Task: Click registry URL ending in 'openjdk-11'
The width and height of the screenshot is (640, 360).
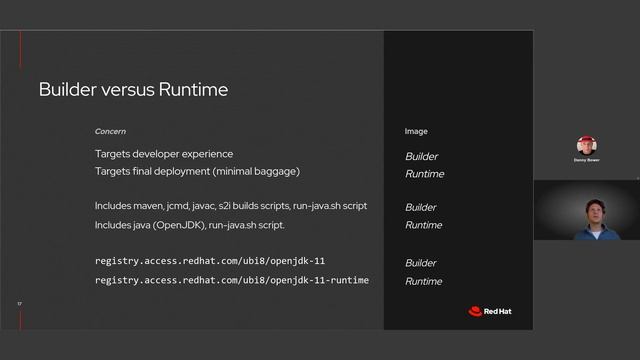Action: 210,261
